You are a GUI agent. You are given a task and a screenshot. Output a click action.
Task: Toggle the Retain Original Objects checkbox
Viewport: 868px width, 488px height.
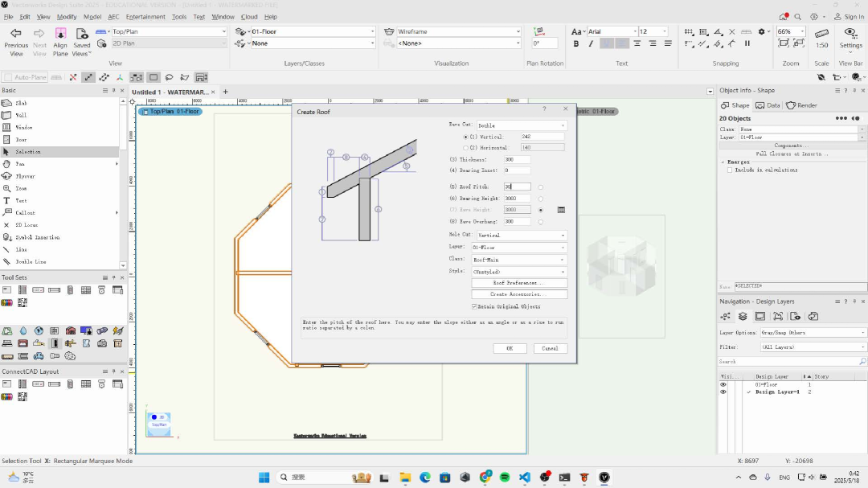[x=474, y=306]
